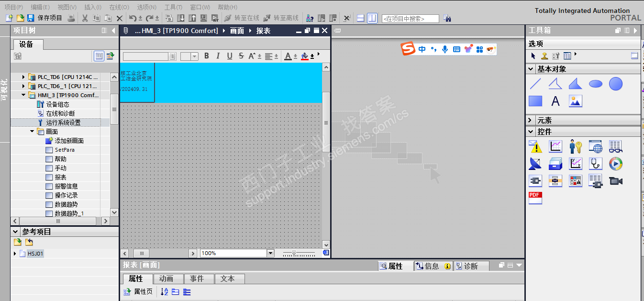Open the font color A picker
644x301 pixels.
coord(288,56)
